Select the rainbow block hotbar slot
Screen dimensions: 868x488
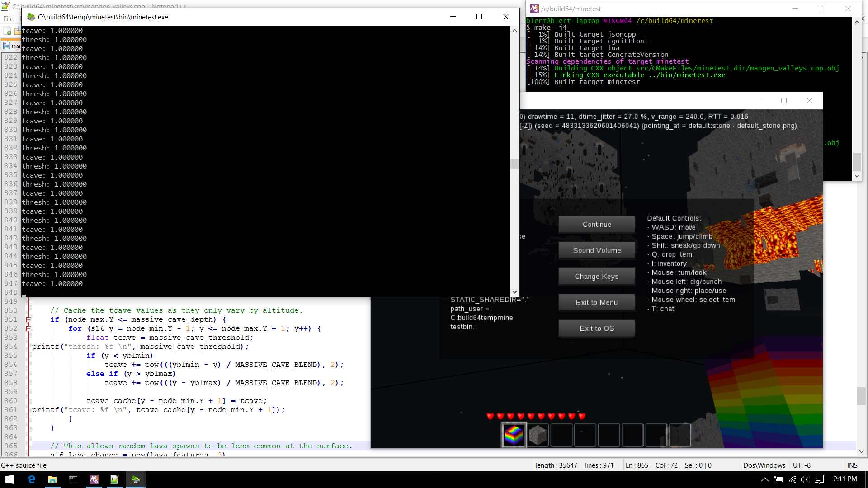click(514, 436)
